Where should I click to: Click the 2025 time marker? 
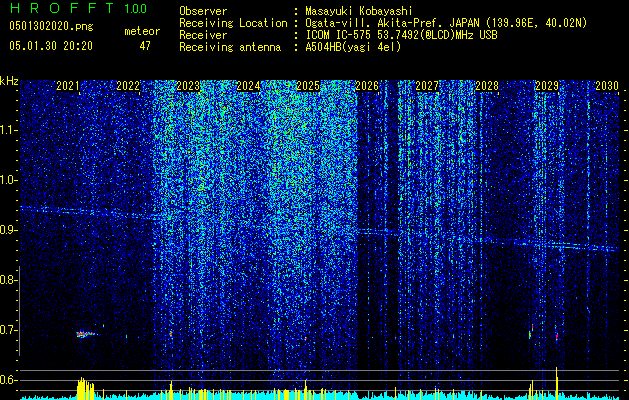308,86
